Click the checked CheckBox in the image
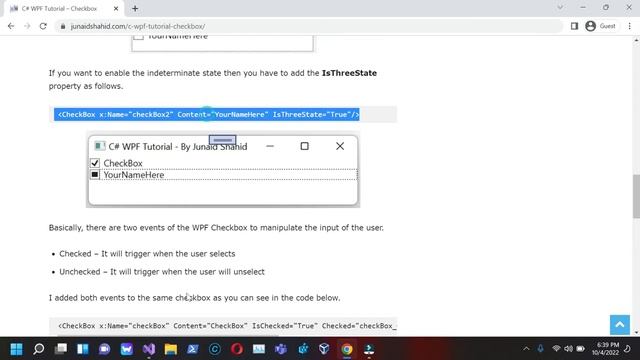The height and width of the screenshot is (360, 640). 95,163
